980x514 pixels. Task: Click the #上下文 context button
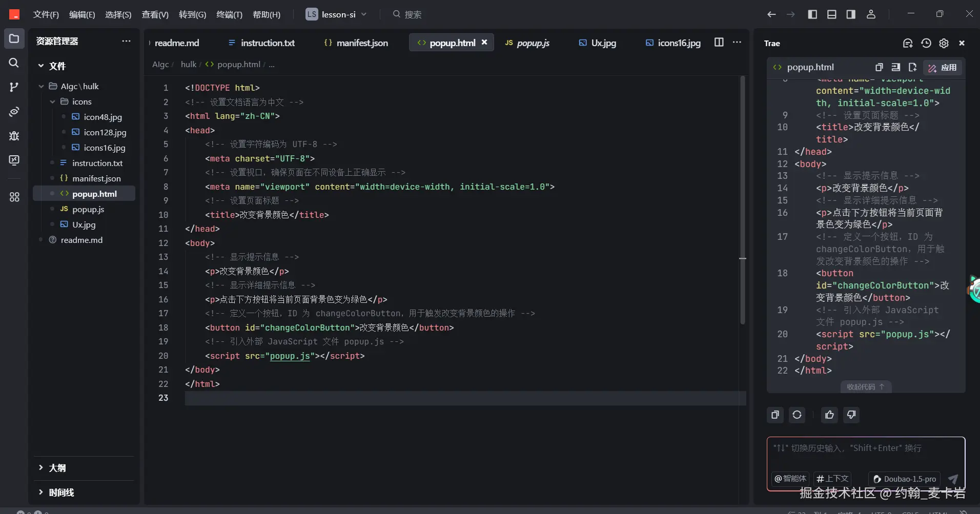coord(832,479)
